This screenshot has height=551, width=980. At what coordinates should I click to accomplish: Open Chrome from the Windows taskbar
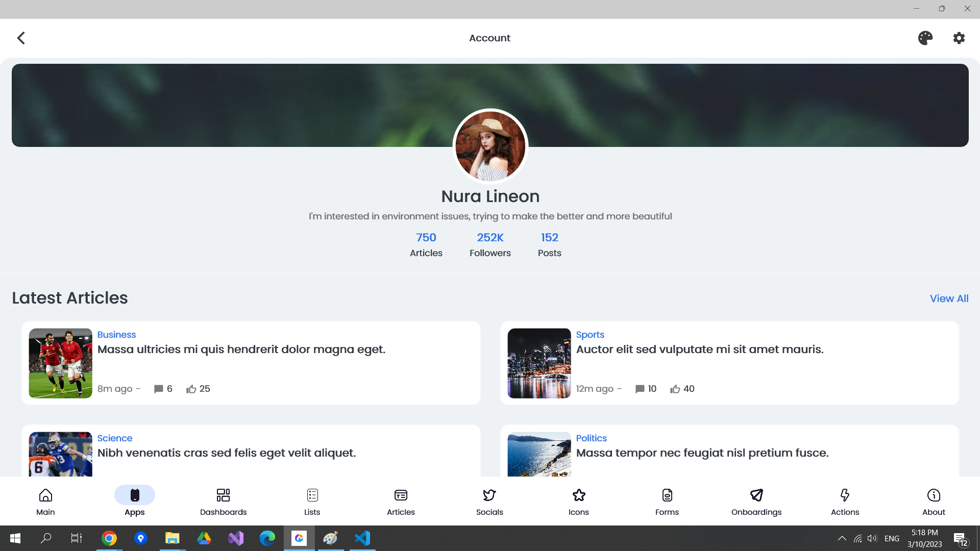pos(109,538)
